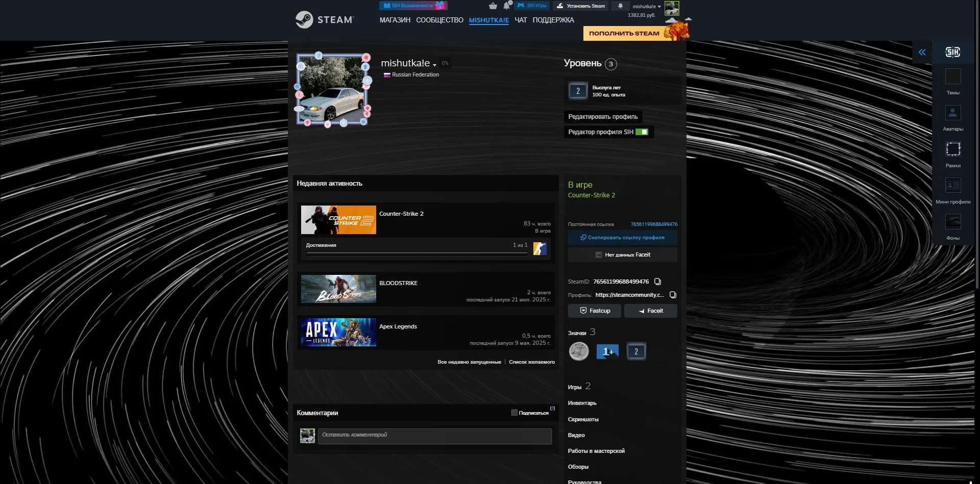Toggle the SIH profile editor switch

642,132
